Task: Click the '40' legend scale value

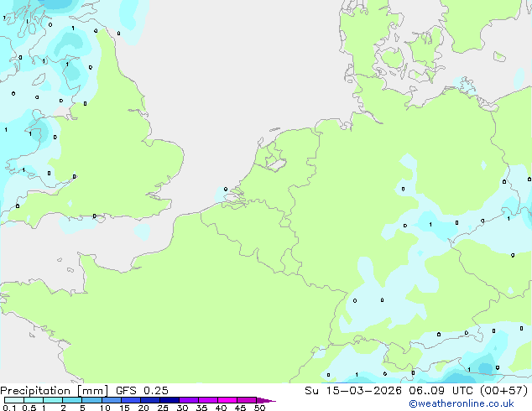Action: [x=221, y=408]
